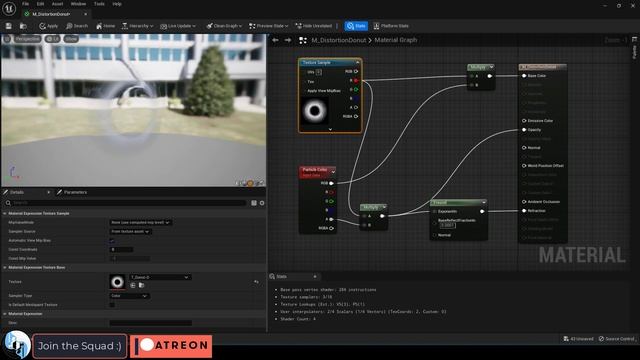Image resolution: width=640 pixels, height=360 pixels.
Task: Open the Window menu
Action: (78, 4)
